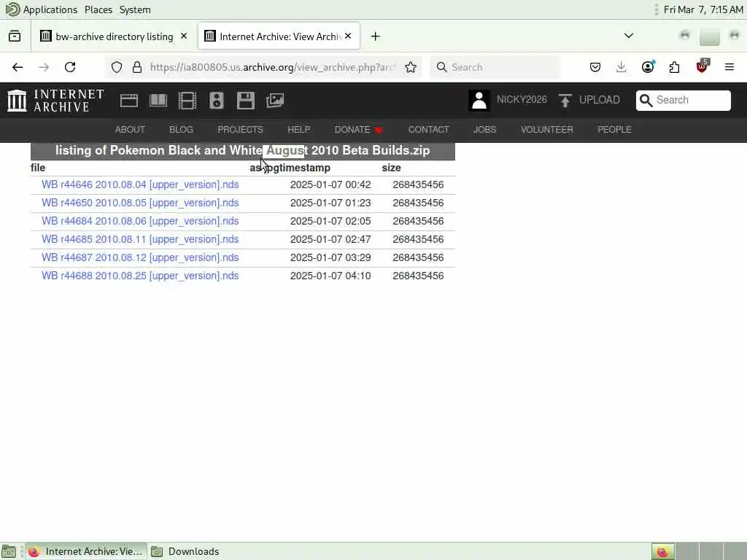Image resolution: width=747 pixels, height=560 pixels.
Task: Open the Extensions puzzle-piece icon
Action: click(x=675, y=67)
